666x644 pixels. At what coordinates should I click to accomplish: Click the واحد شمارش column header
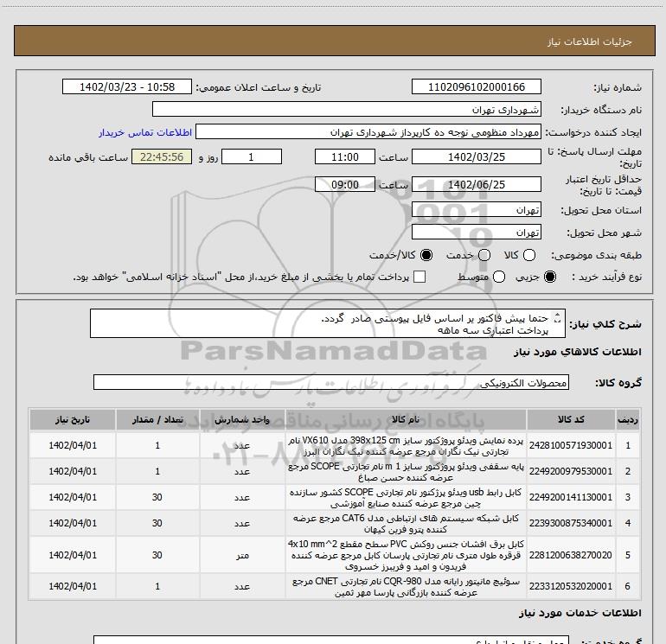242,420
